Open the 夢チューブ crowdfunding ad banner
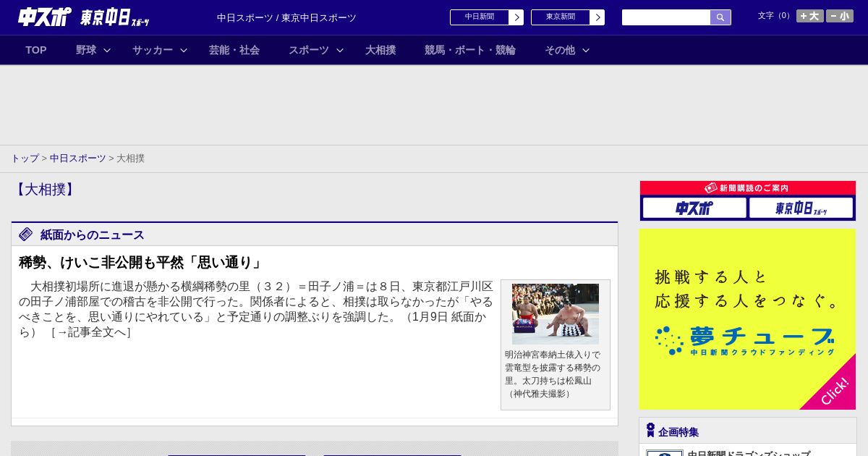Image resolution: width=868 pixels, height=456 pixels. click(747, 319)
